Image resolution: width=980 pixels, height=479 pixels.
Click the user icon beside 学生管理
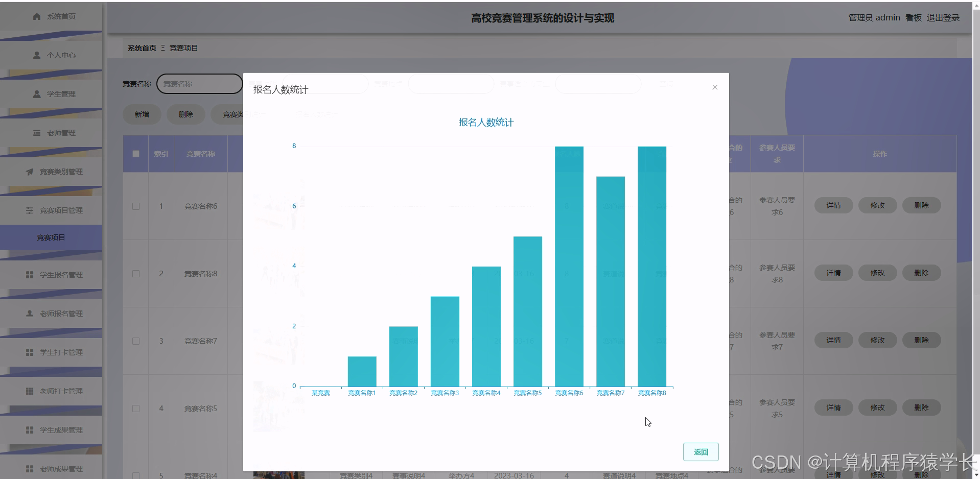pos(37,94)
